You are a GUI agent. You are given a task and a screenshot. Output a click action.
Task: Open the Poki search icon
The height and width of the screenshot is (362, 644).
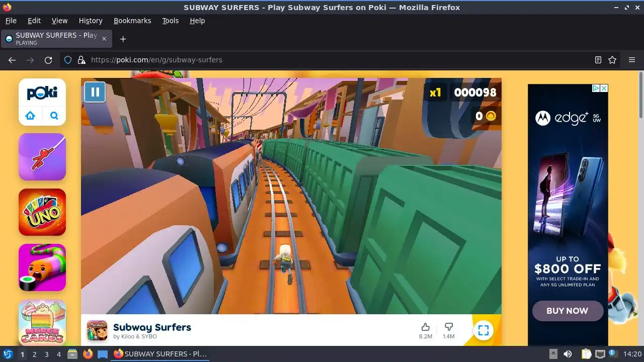(54, 116)
